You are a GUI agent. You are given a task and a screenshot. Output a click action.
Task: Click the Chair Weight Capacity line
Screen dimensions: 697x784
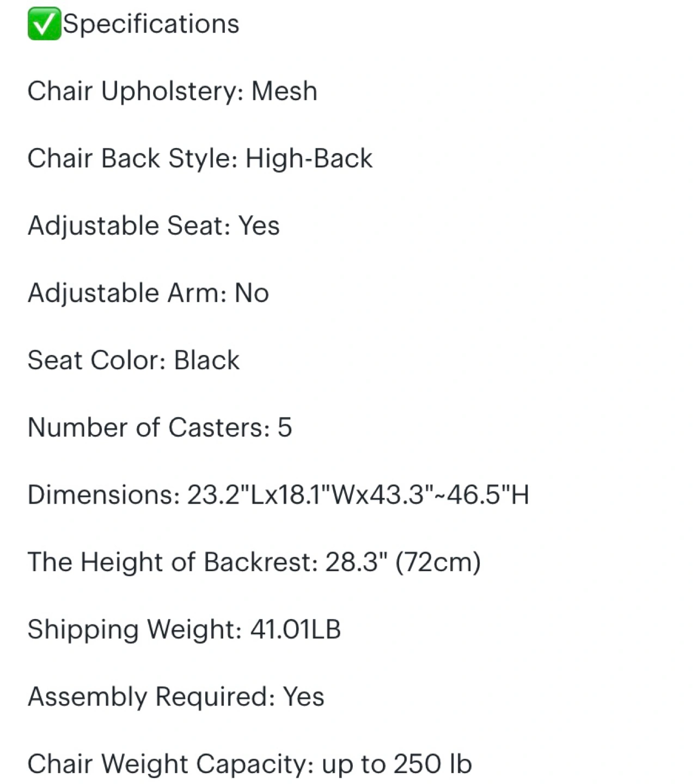249,764
